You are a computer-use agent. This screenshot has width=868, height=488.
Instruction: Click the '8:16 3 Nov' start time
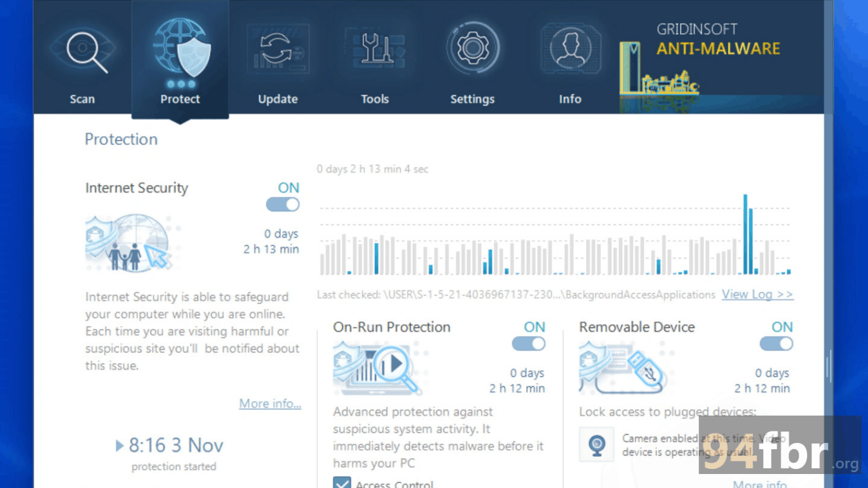[x=176, y=445]
